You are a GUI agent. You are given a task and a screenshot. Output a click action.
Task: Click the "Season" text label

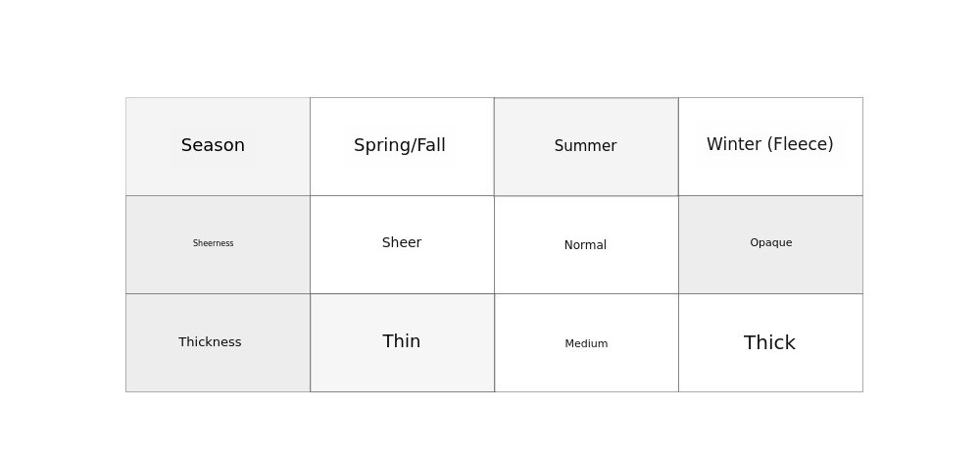tap(213, 145)
